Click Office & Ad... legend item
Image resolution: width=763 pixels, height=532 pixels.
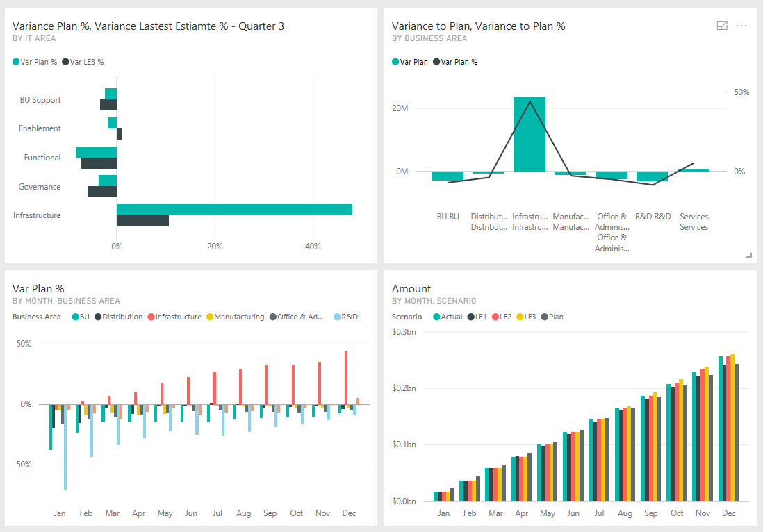tap(296, 317)
